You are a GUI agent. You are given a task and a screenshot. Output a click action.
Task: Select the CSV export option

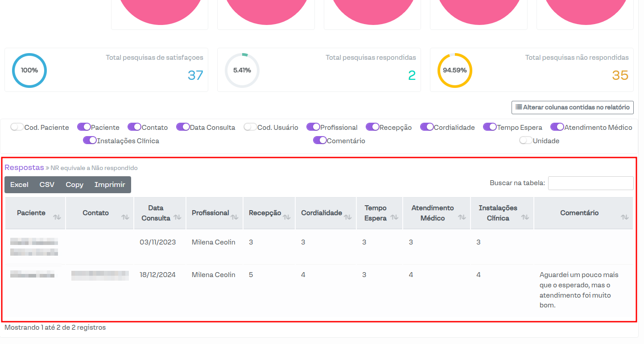click(x=47, y=185)
